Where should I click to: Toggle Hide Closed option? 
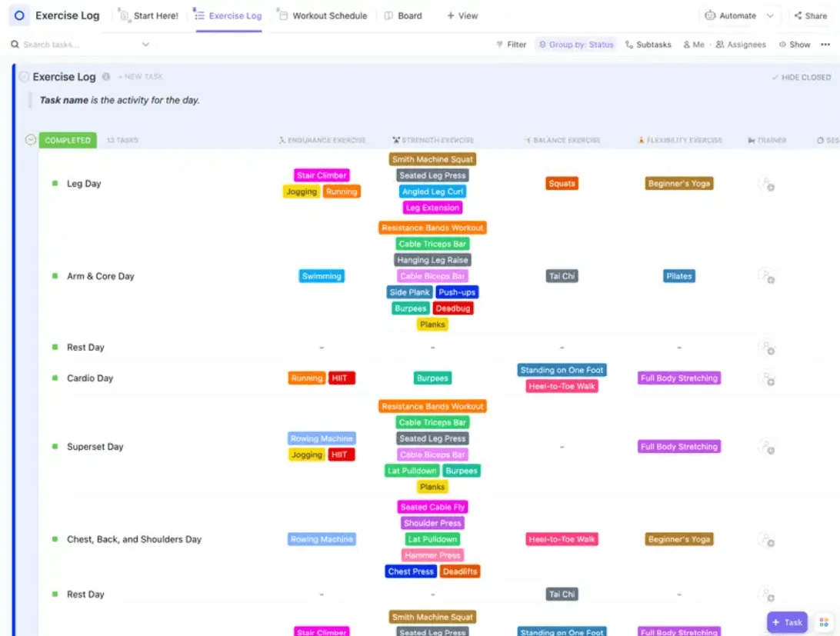click(801, 77)
